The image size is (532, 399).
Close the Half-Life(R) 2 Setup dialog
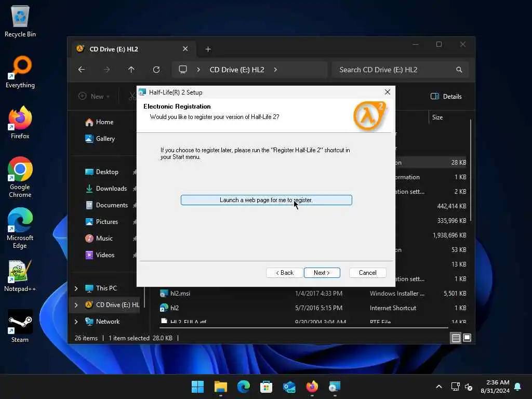tap(388, 92)
